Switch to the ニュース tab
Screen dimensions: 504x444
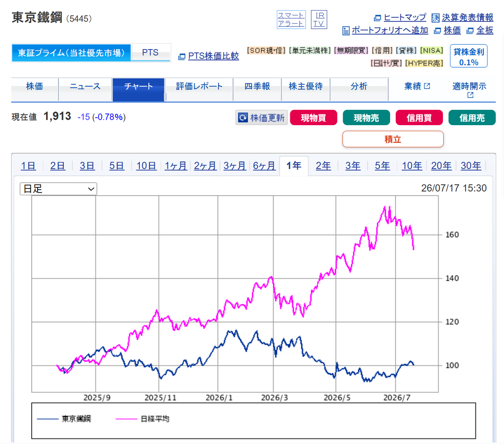point(85,89)
